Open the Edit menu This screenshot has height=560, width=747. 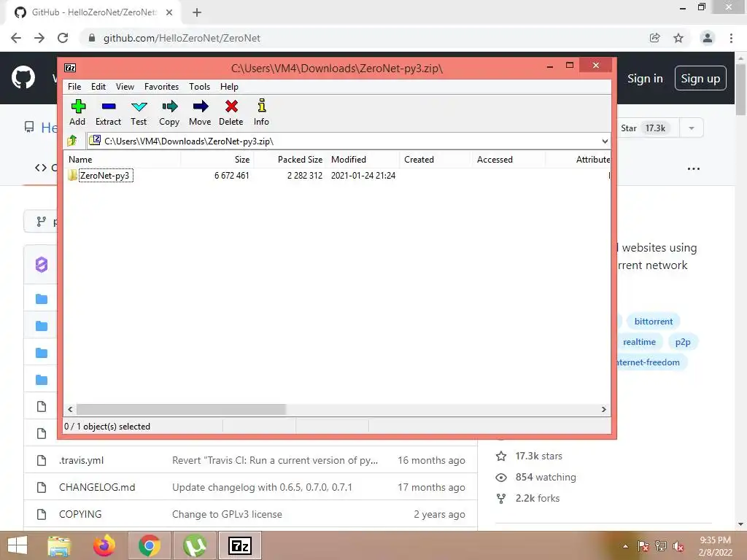click(98, 87)
